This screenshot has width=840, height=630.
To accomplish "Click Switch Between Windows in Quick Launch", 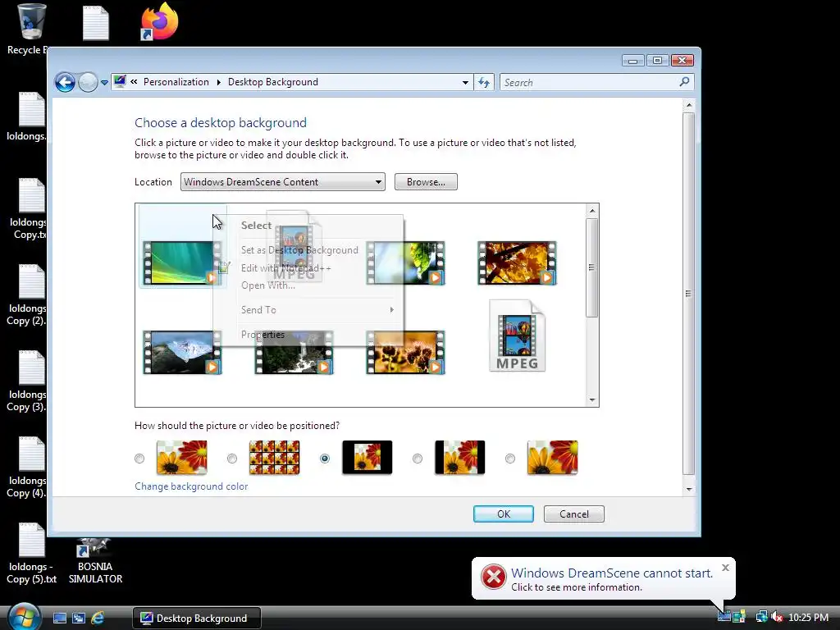I will (79, 619).
